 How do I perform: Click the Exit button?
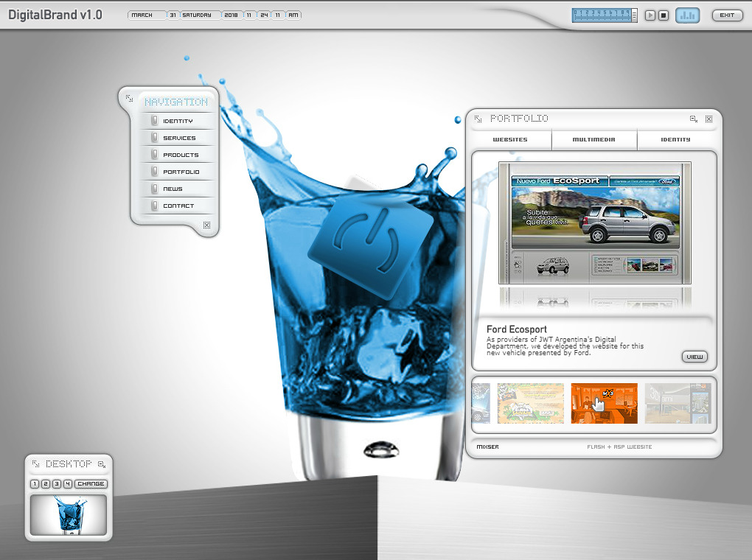(x=727, y=15)
